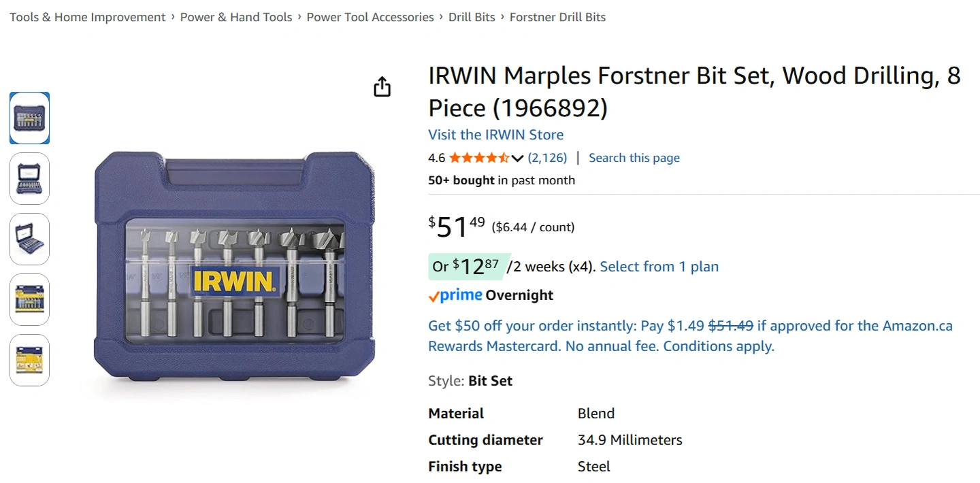Open Forstner Drill Bits breadcrumb

pyautogui.click(x=557, y=17)
